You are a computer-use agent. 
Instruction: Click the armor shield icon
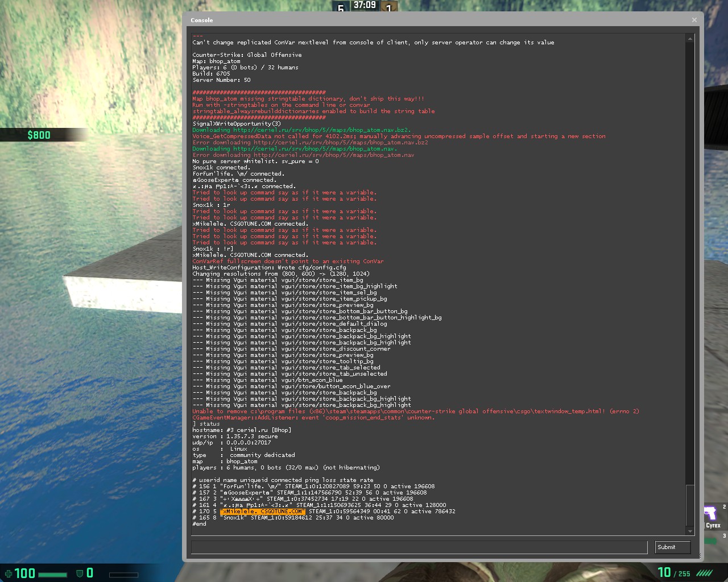click(x=80, y=573)
